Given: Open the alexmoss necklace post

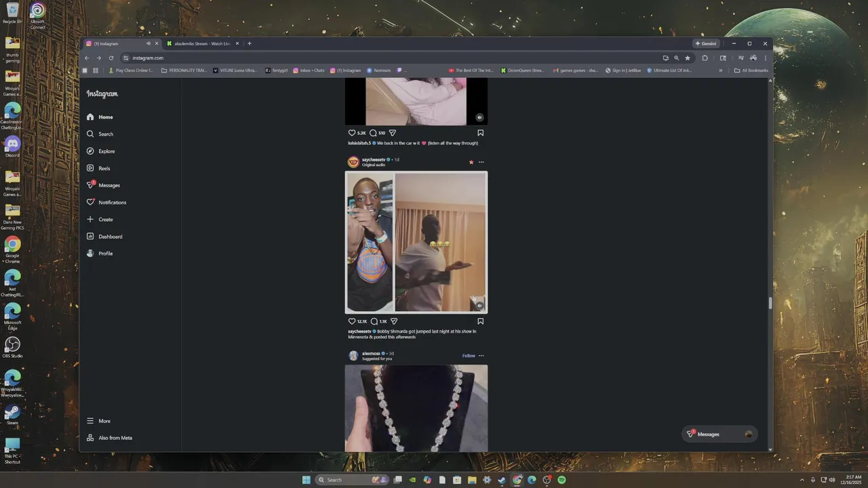Looking at the screenshot, I should 416,408.
